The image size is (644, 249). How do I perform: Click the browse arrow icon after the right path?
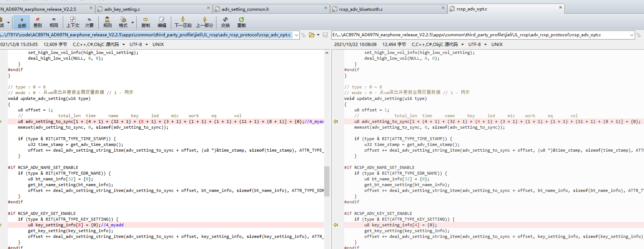(x=639, y=35)
